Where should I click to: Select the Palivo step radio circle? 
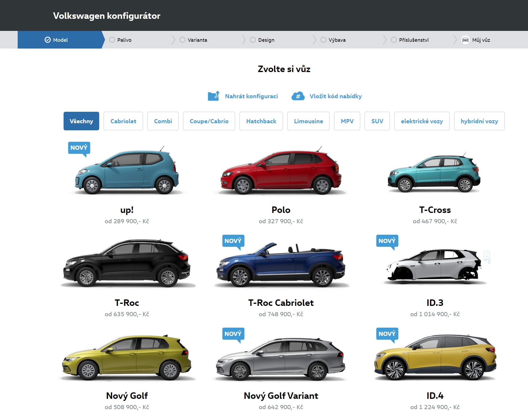tap(112, 40)
